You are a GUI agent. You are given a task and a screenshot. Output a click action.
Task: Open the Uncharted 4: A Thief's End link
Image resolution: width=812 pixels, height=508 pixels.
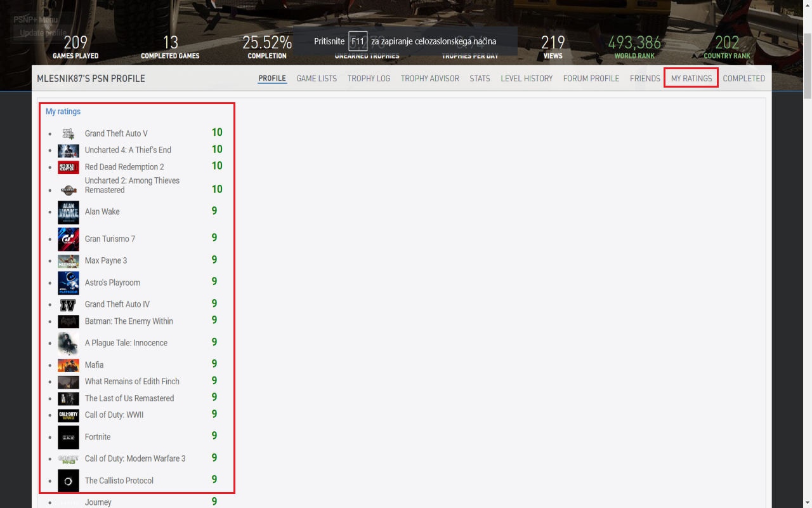128,150
